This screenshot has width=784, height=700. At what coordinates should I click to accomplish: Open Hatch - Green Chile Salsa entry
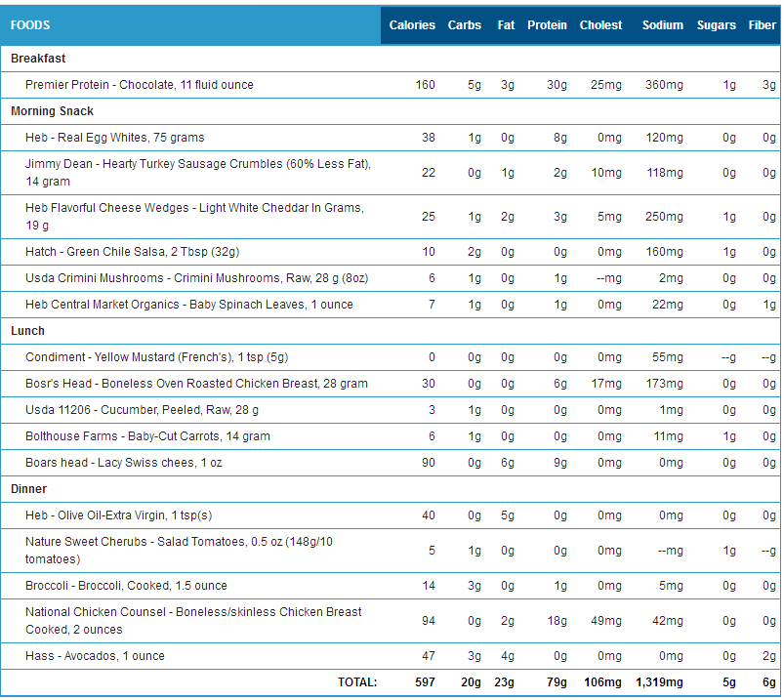pyautogui.click(x=132, y=252)
